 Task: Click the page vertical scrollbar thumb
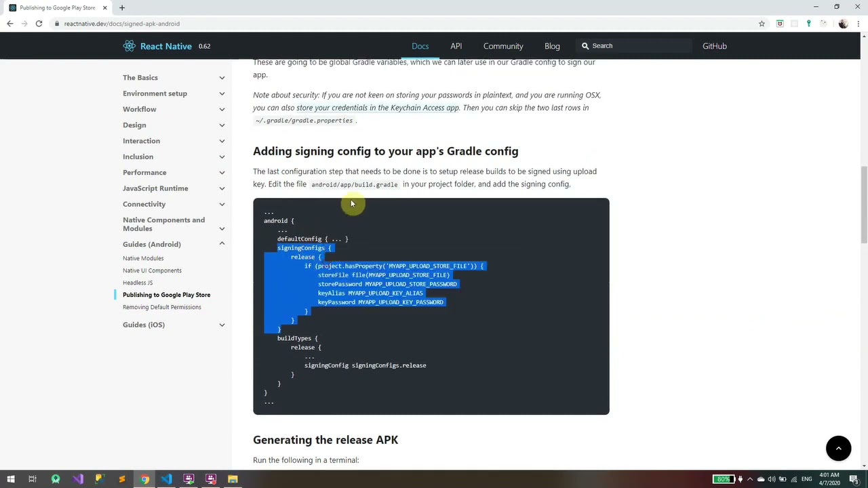pos(864,203)
